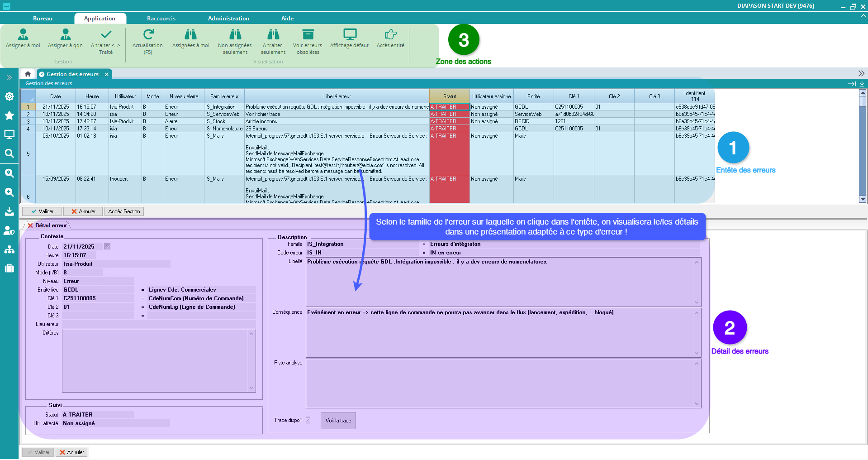Viewport: 868px width, 460px height.
Task: Switch to the Administration ribbon tab
Action: (228, 19)
